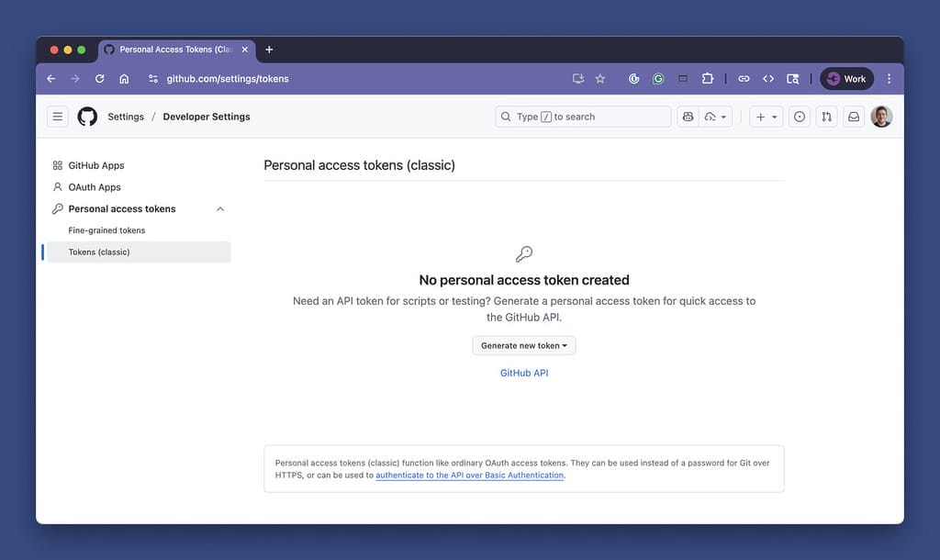Open the search bar in the GitHub header
Viewport: 940px width, 560px height.
(583, 117)
